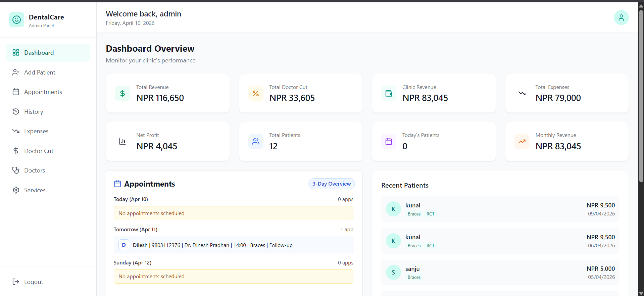This screenshot has width=644, height=296.
Task: Click K avatar of kunal dated 06/04/2026
Action: coord(393,241)
